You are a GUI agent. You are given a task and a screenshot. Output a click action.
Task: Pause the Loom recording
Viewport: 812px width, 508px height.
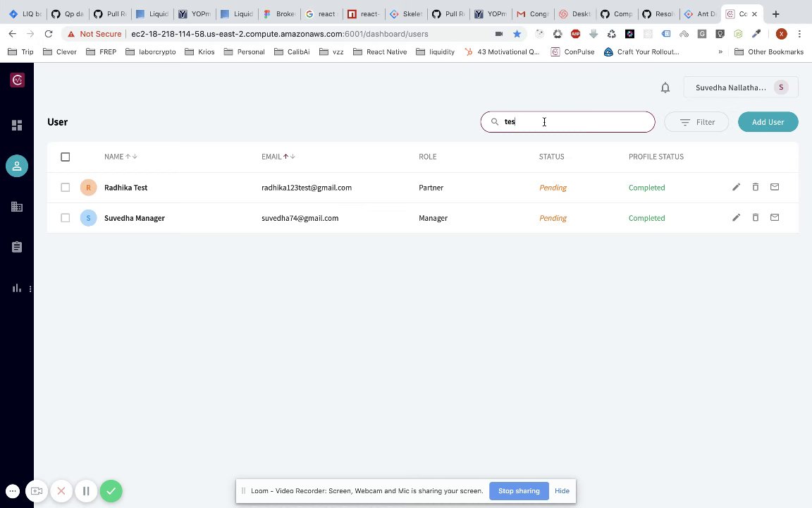click(x=86, y=491)
